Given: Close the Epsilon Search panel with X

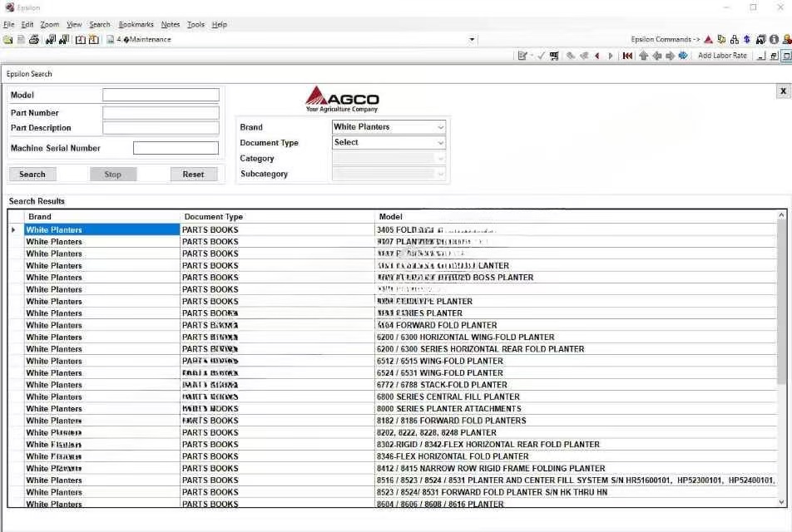Looking at the screenshot, I should (x=783, y=91).
